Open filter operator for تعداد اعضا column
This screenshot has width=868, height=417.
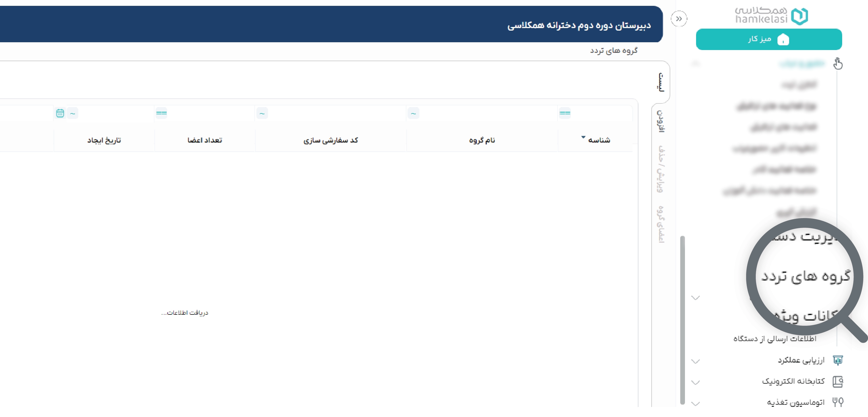(x=161, y=113)
